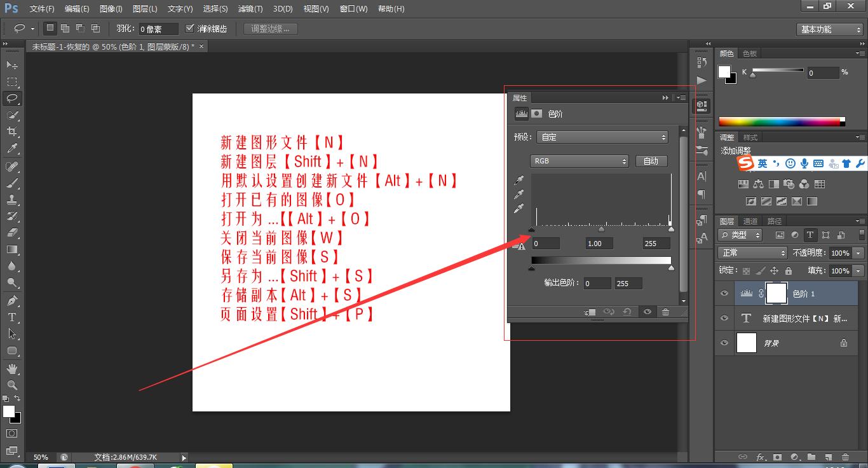Viewport: 868px width, 468px height.
Task: Click the feather (羽化) input field
Action: point(158,29)
